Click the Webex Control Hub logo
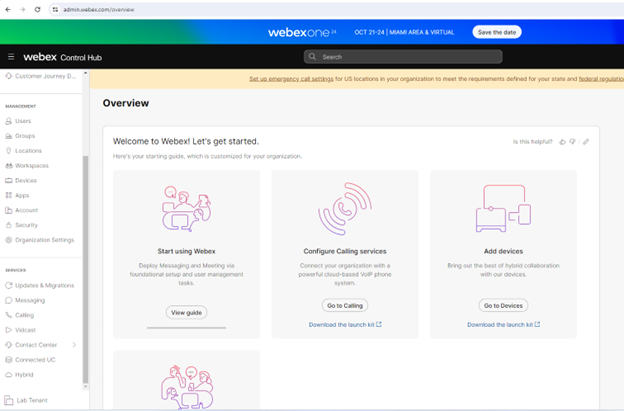624x411 pixels. click(62, 57)
